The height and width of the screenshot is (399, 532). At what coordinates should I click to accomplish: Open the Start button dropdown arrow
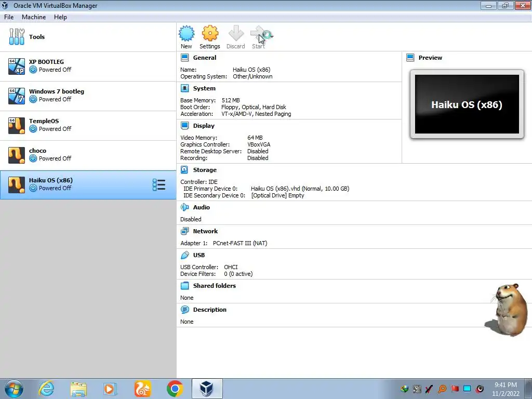tap(272, 36)
